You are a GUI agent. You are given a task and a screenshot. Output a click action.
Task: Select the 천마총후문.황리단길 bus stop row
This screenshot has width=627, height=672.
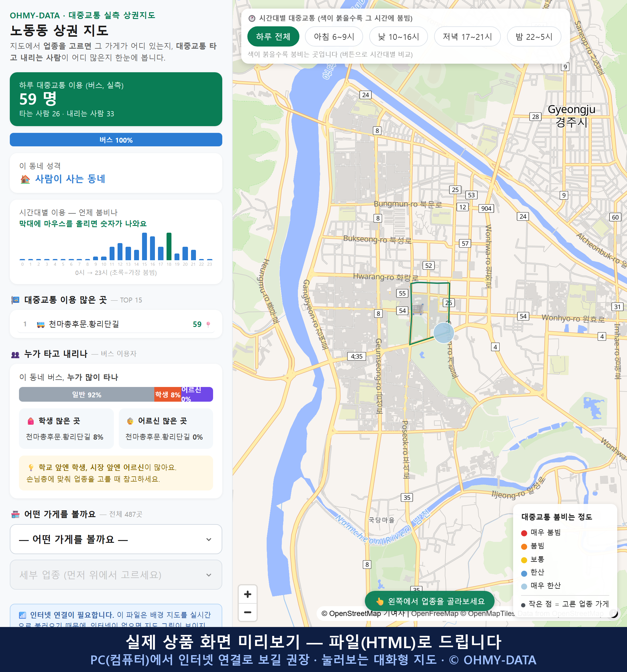pyautogui.click(x=116, y=324)
